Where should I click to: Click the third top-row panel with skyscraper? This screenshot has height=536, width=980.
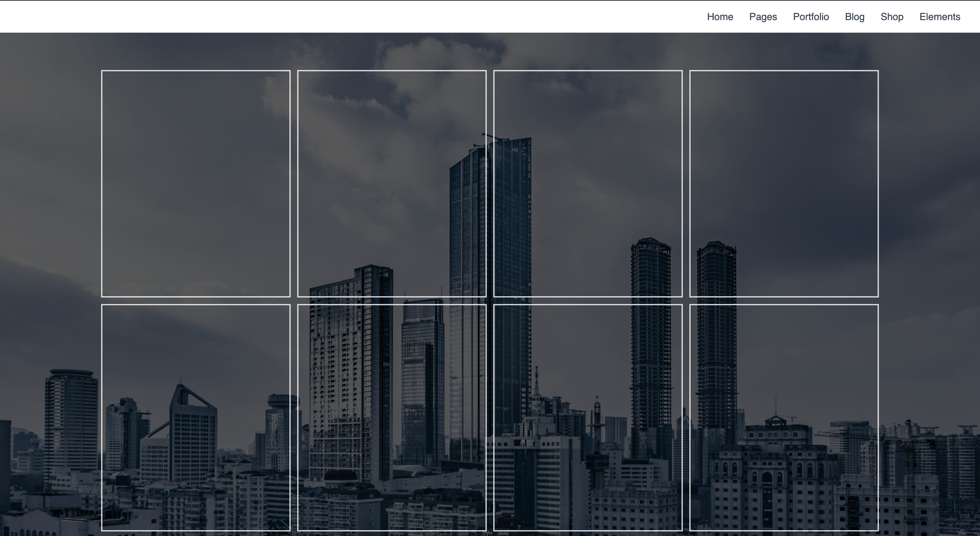(x=588, y=183)
